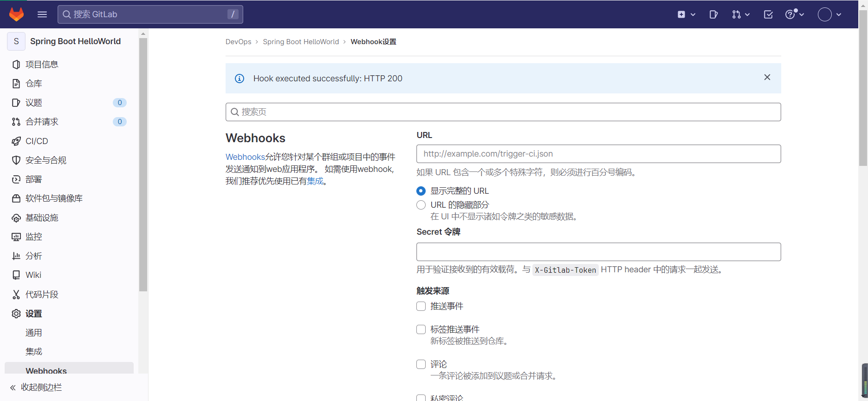Select the 显示完整的 URL radio button
The image size is (868, 401).
tap(421, 191)
